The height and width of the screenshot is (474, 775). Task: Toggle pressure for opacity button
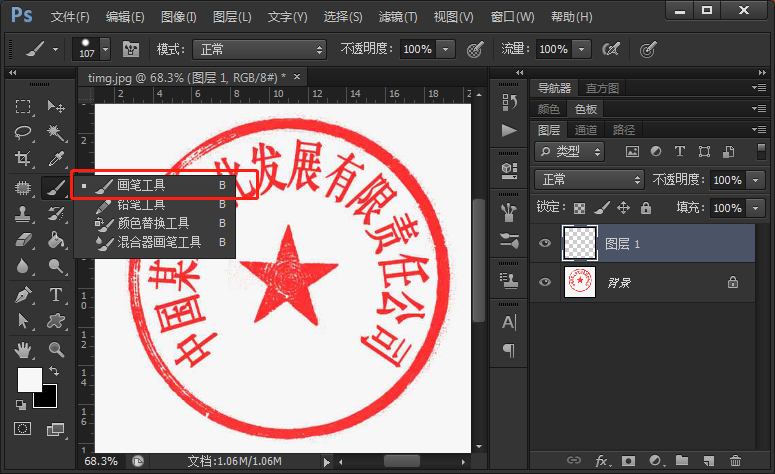click(x=474, y=49)
